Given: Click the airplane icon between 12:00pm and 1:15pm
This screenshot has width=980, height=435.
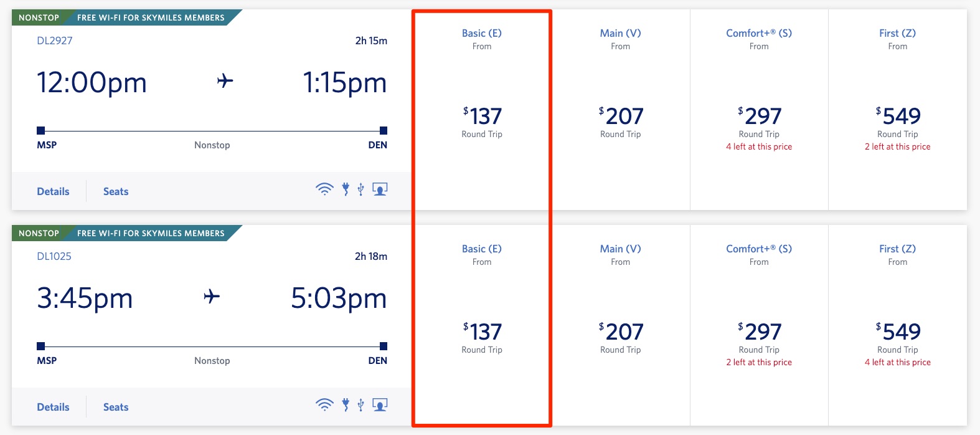Looking at the screenshot, I should [225, 81].
